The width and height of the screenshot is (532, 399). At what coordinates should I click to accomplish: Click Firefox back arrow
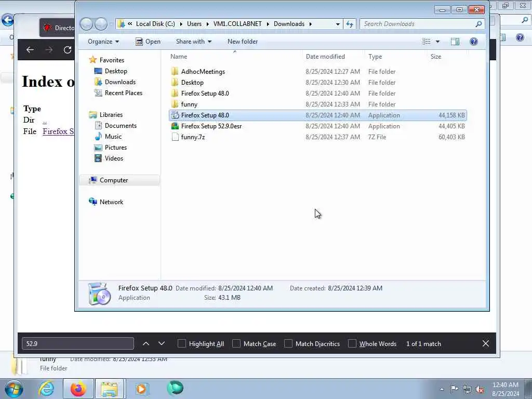pyautogui.click(x=30, y=50)
